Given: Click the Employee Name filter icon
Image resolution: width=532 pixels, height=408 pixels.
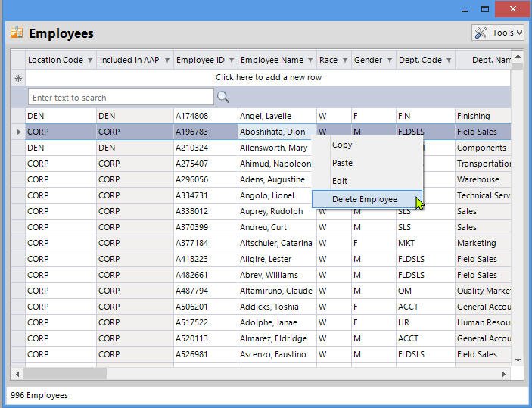Looking at the screenshot, I should coord(310,60).
